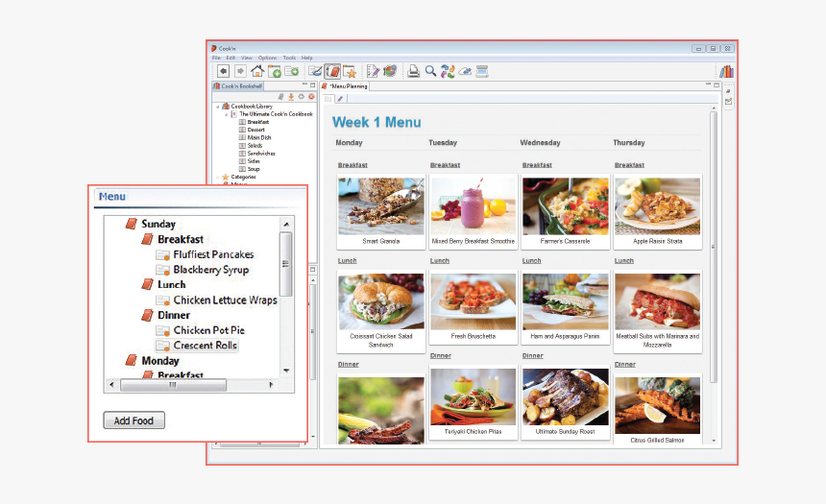Viewport: 826px width, 504px height.
Task: Select Crescent Rolls in Menu panel
Action: (x=205, y=346)
